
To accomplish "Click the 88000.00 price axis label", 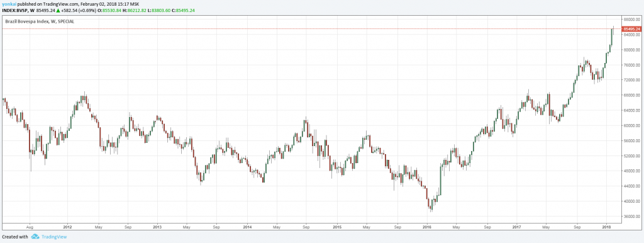I will coord(632,20).
